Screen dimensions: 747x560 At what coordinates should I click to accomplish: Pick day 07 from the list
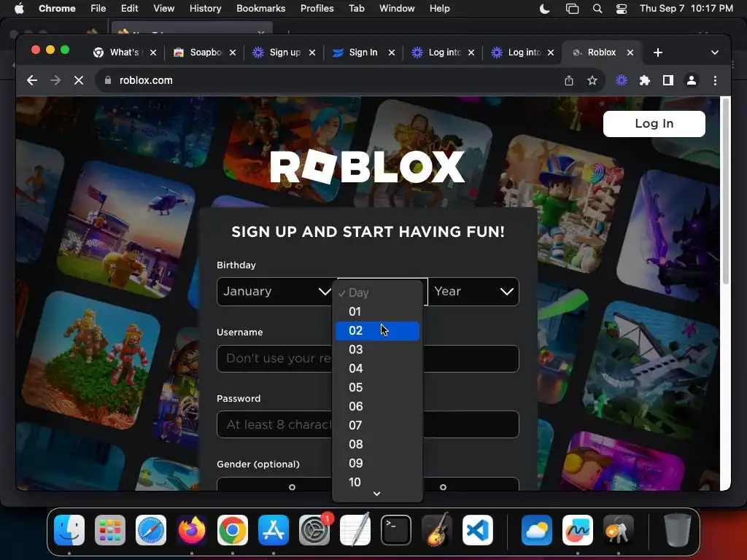pos(377,425)
